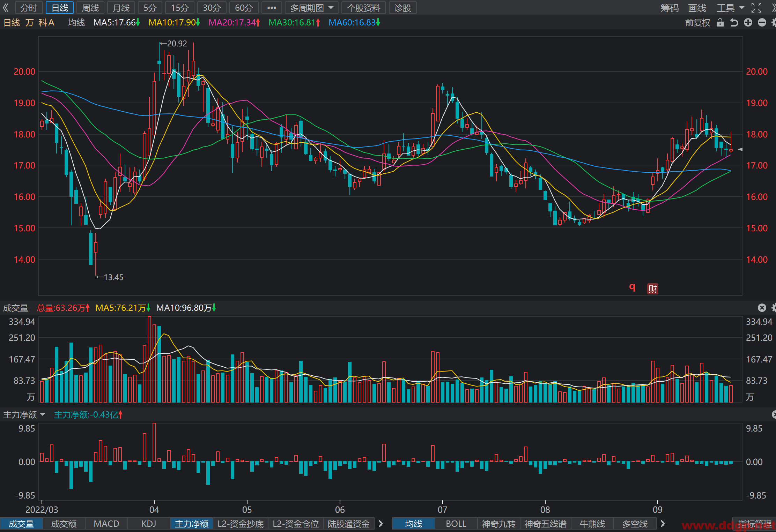Collapse left panel with double chevron
This screenshot has height=532, width=776.
pos(6,8)
